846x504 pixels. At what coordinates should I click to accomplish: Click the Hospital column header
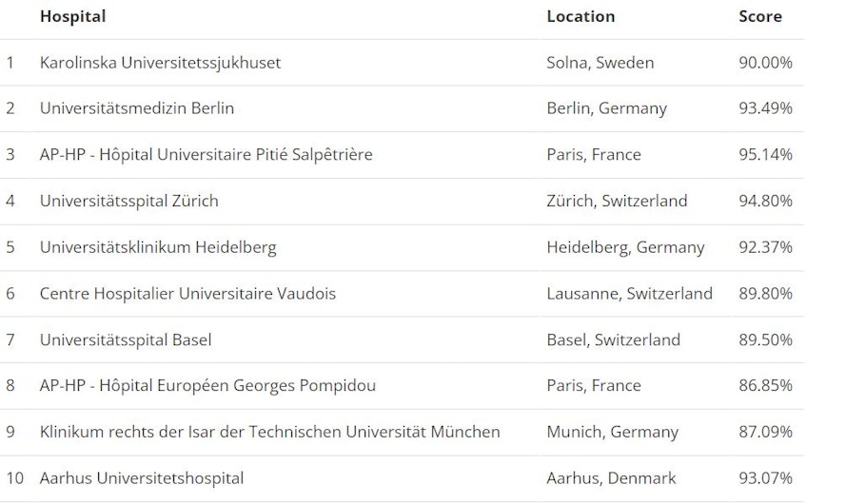click(73, 17)
